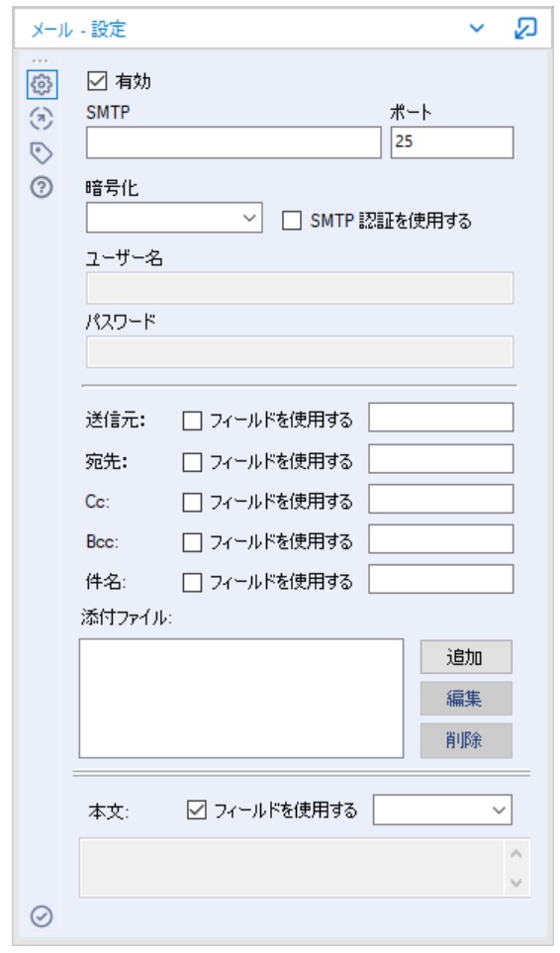Open the 本文 field selection dropdown
Viewport: 560px width, 953px height.
[x=443, y=810]
